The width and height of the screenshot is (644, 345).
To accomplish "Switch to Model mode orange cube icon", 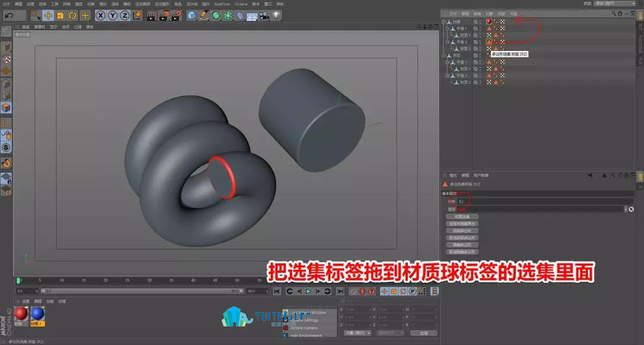I will [x=6, y=107].
